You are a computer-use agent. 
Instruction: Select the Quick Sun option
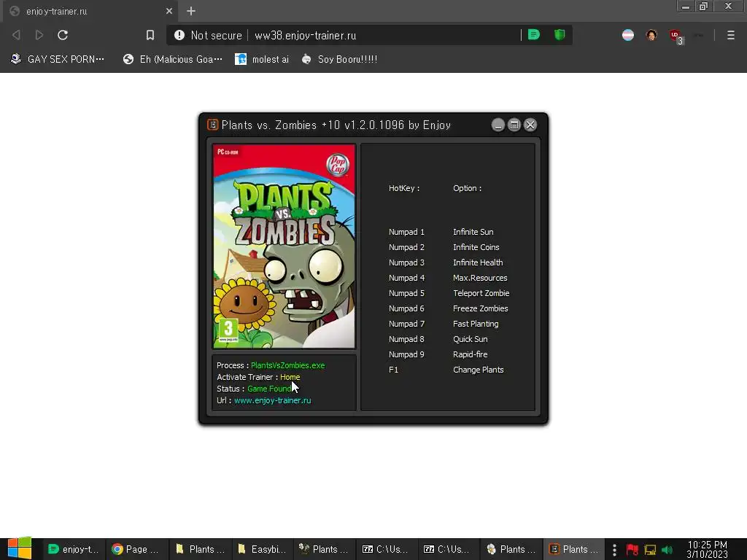pos(471,339)
